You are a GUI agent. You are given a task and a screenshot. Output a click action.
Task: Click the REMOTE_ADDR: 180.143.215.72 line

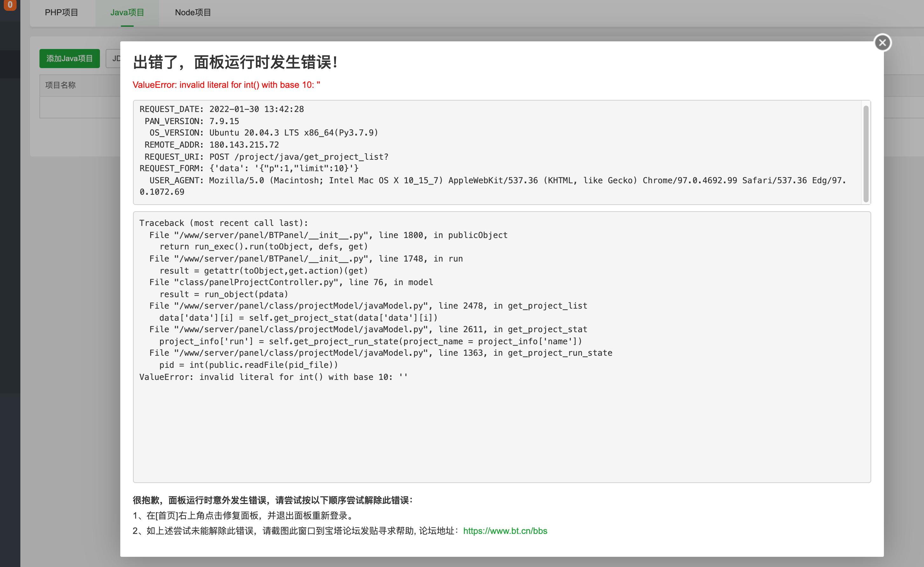pos(212,145)
